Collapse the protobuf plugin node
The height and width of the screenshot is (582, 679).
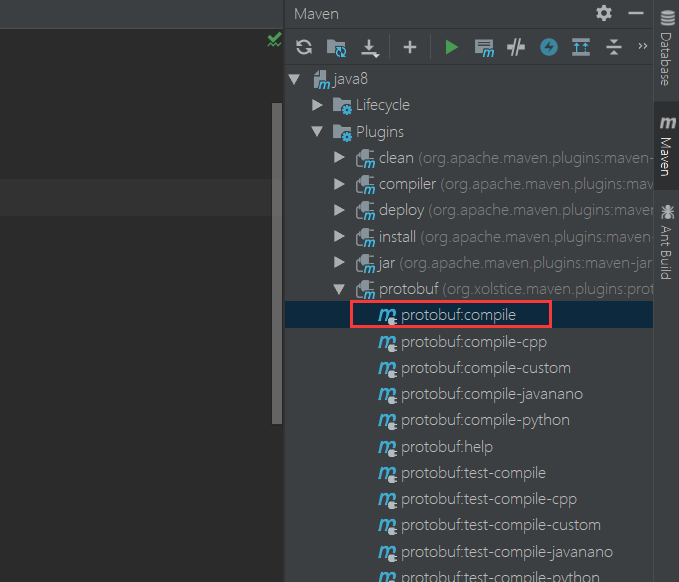pos(339,289)
